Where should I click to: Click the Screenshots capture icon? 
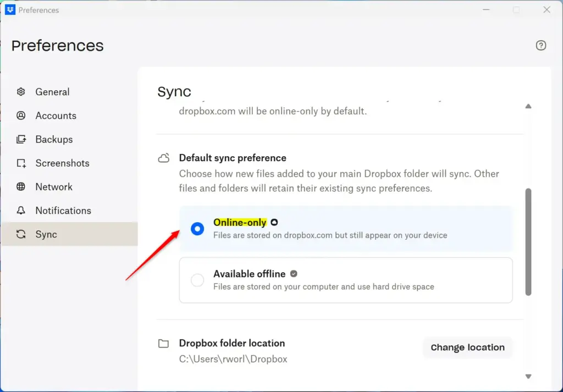point(21,163)
